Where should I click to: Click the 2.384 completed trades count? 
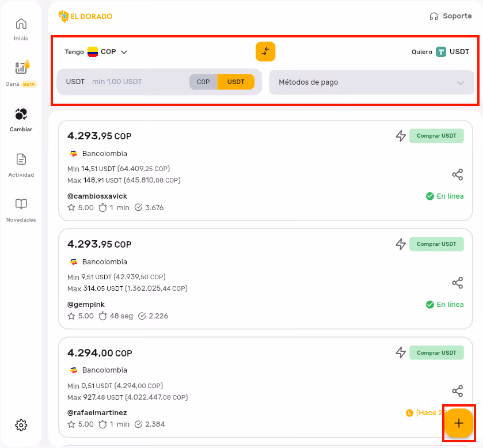coord(150,424)
